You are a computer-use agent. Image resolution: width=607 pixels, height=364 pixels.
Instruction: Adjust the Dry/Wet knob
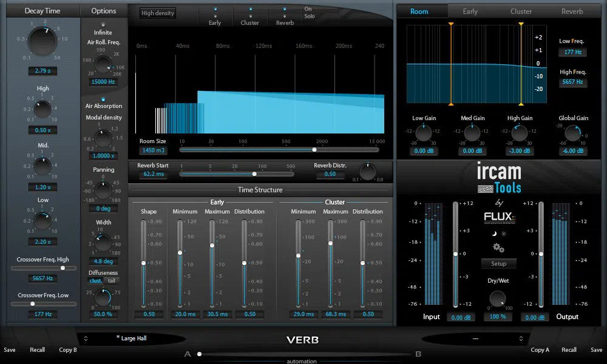click(x=497, y=298)
